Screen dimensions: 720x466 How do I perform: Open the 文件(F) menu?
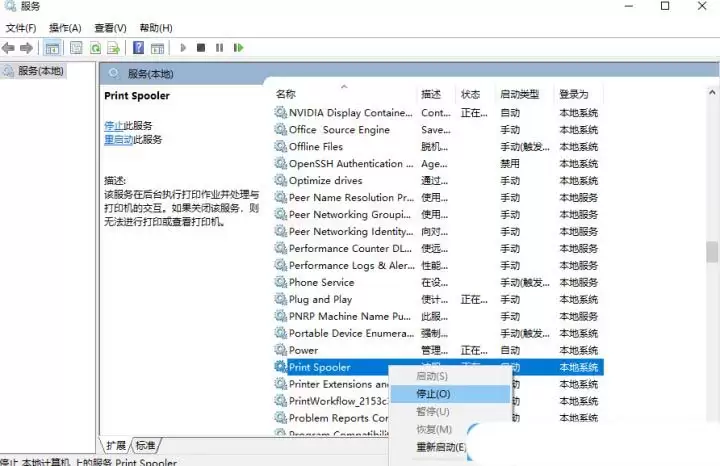[x=21, y=28]
